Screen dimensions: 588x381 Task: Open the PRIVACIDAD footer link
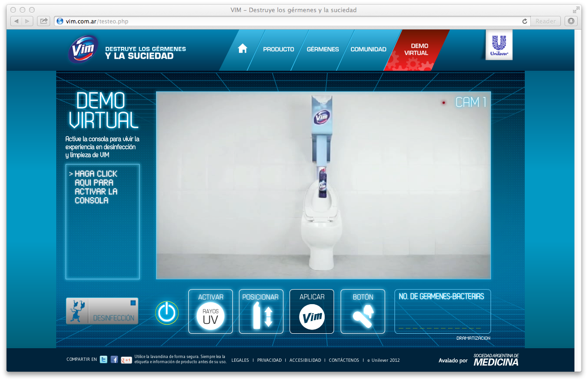pos(269,360)
